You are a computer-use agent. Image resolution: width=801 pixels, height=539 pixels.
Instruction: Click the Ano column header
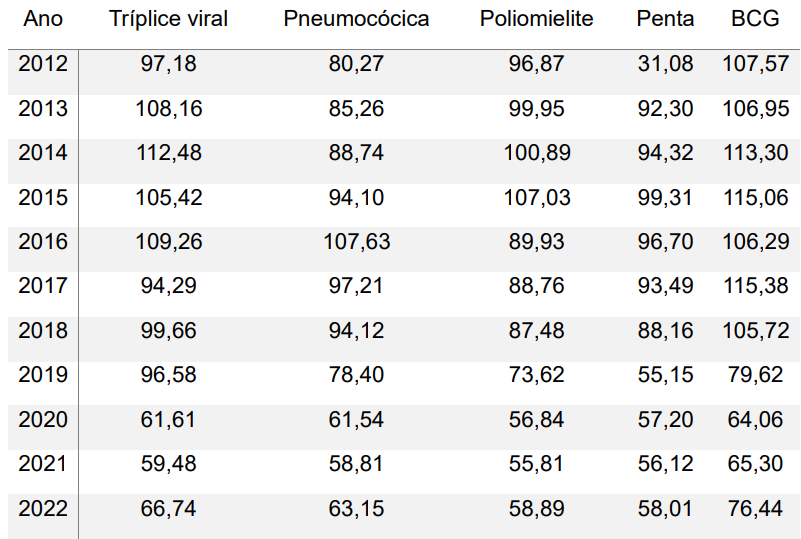pos(42,20)
